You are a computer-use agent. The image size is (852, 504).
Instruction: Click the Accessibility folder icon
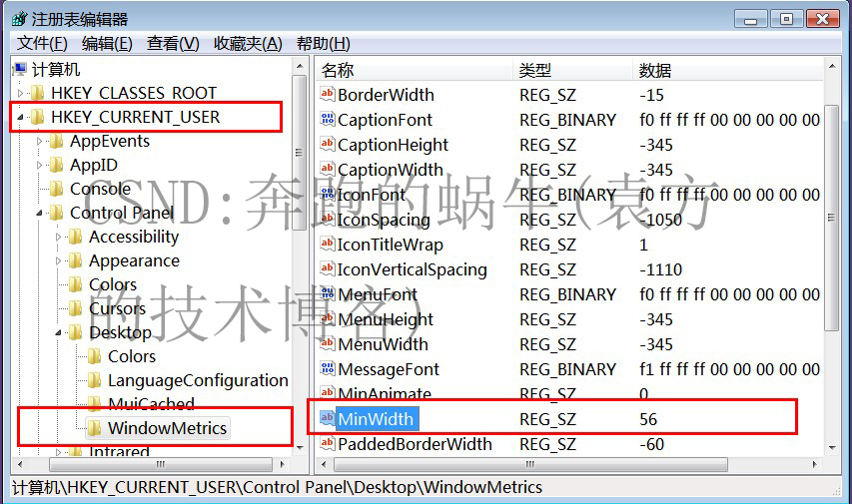pos(76,237)
